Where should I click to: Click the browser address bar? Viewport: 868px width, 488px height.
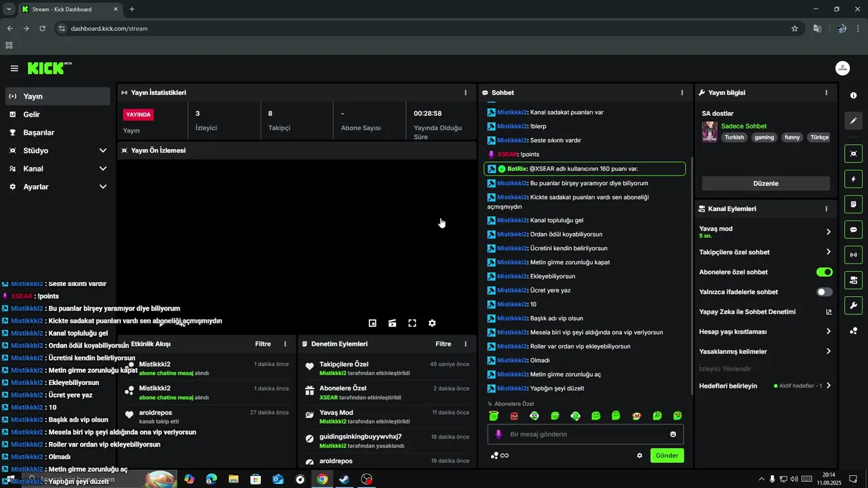(427, 28)
